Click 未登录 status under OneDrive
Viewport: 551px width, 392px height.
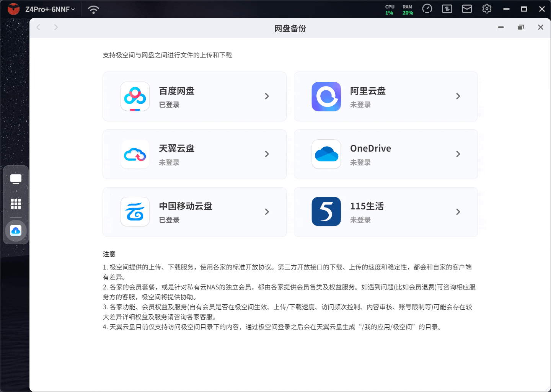pyautogui.click(x=360, y=163)
